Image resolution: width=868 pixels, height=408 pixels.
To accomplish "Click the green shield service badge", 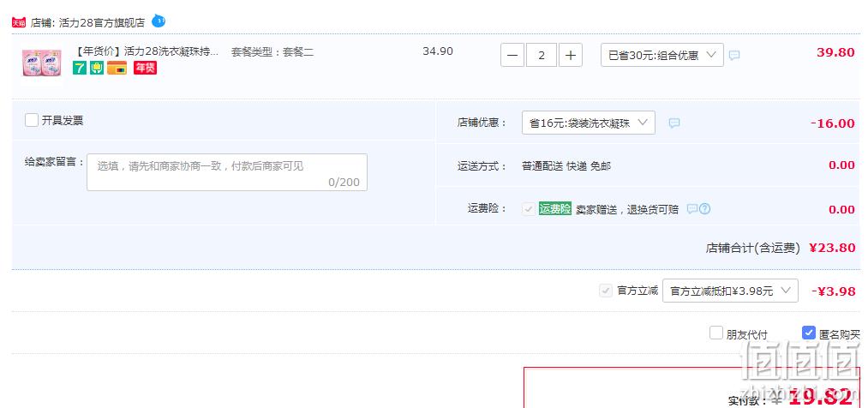I will (x=97, y=68).
